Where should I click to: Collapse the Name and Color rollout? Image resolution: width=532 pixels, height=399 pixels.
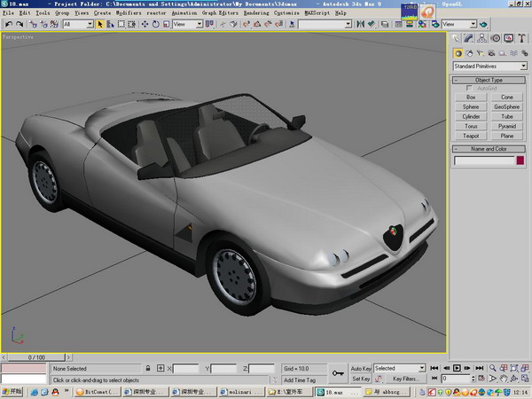[489, 149]
